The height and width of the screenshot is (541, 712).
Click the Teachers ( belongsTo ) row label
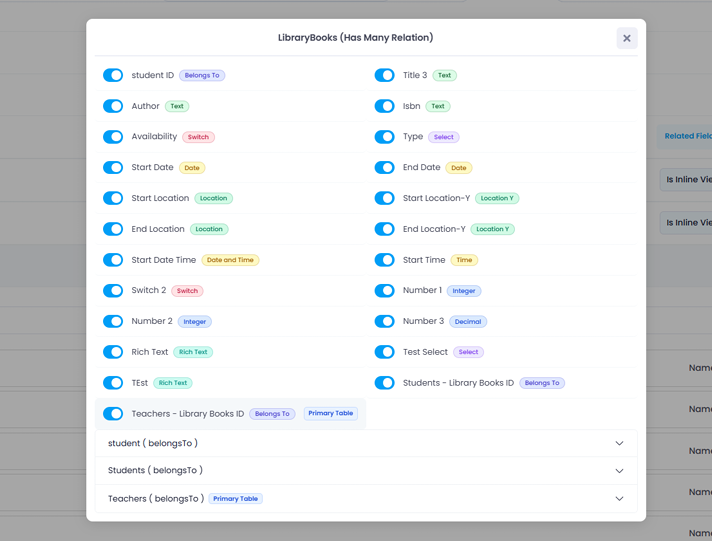(x=156, y=499)
